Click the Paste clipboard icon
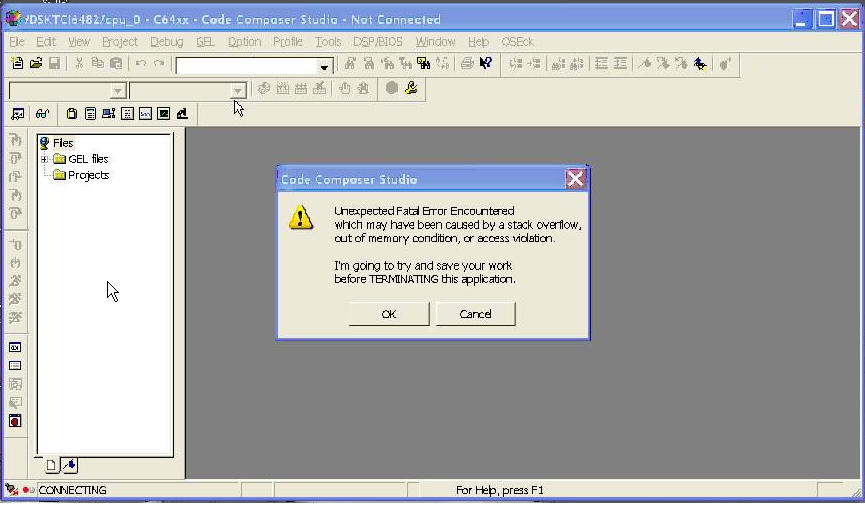Screen dimensions: 865x506 coord(116,63)
